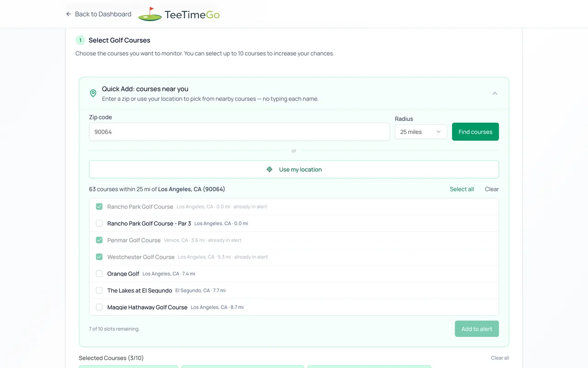Click the Zip code input field

pyautogui.click(x=239, y=132)
